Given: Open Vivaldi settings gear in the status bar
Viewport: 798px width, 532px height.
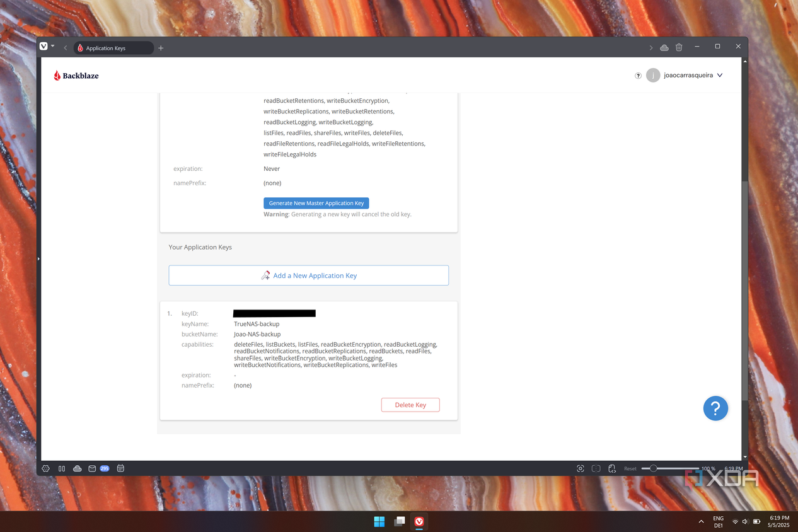Looking at the screenshot, I should click(x=45, y=468).
